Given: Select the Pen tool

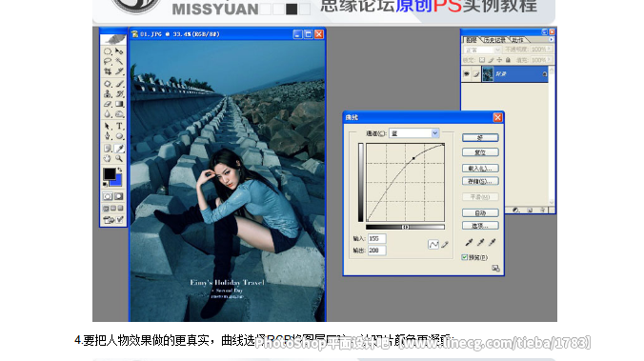Looking at the screenshot, I should 108,136.
